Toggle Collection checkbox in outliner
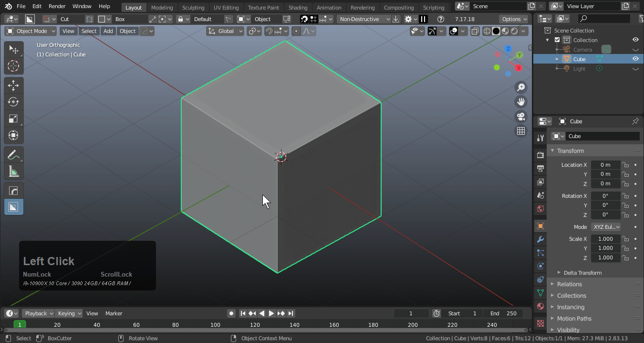644x343 pixels. click(x=557, y=40)
